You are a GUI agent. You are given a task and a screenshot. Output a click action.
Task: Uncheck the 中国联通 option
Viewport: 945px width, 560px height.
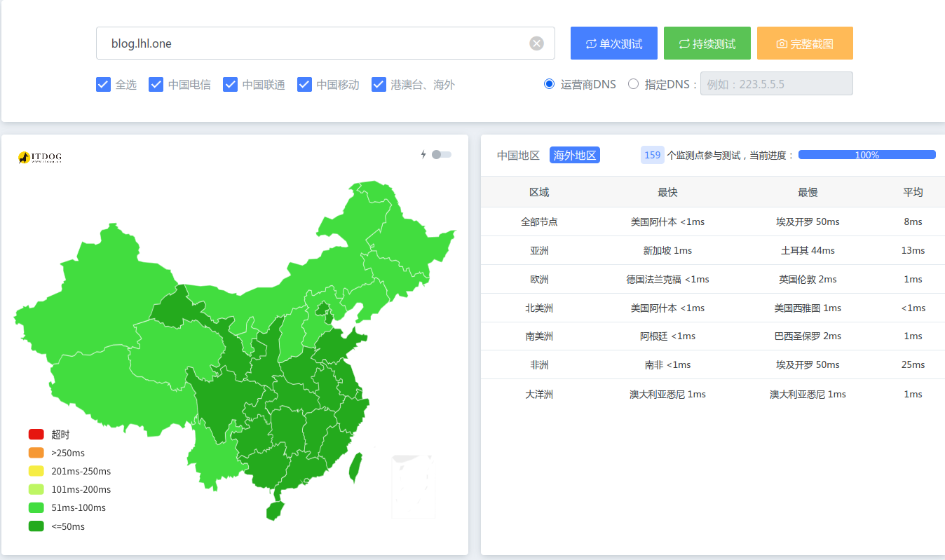click(231, 83)
